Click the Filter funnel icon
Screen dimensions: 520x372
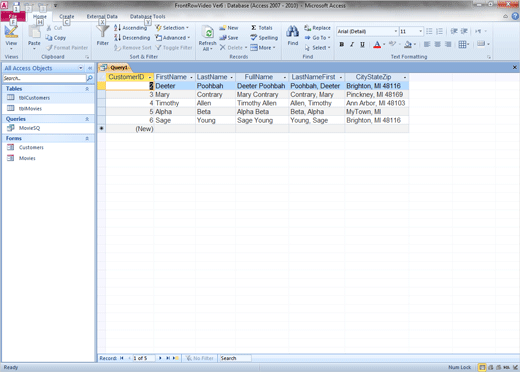pyautogui.click(x=103, y=32)
